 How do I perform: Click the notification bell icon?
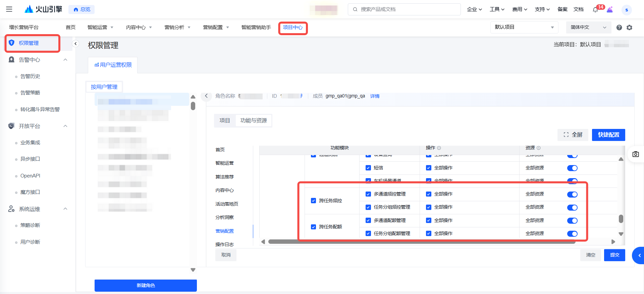coord(595,10)
